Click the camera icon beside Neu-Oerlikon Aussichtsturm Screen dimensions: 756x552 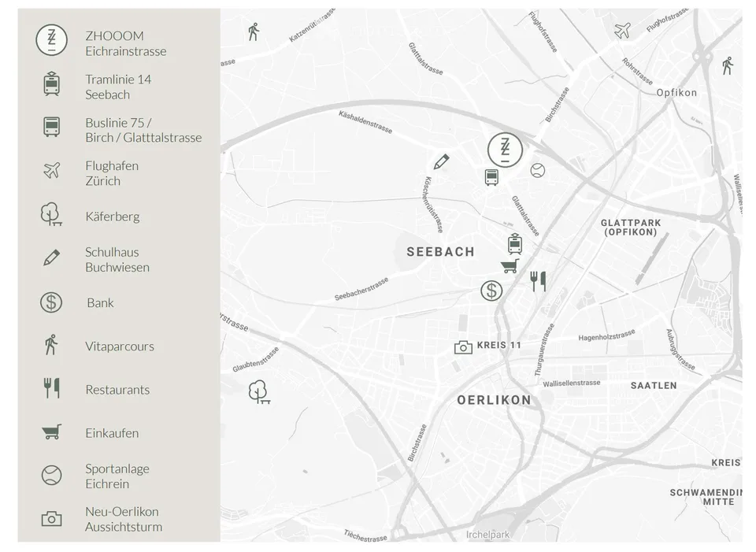click(52, 519)
